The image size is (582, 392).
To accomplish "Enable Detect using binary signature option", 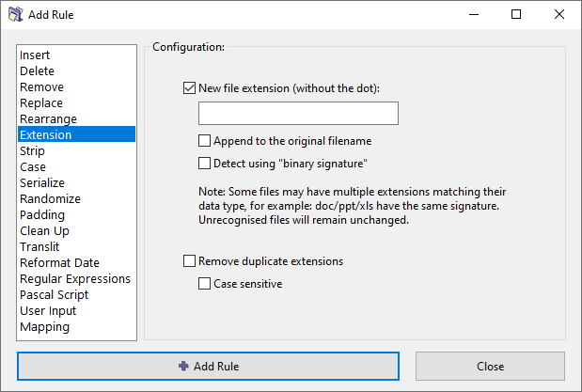I will click(x=205, y=163).
